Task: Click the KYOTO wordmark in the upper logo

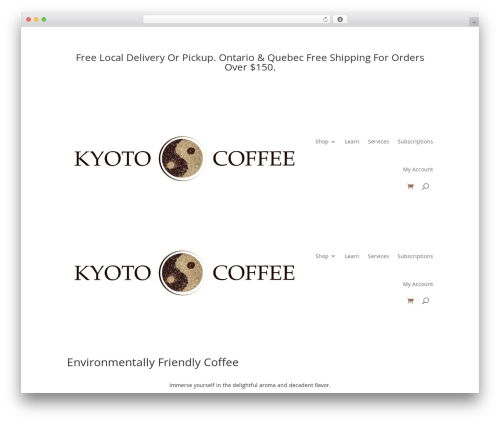Action: 112,159
